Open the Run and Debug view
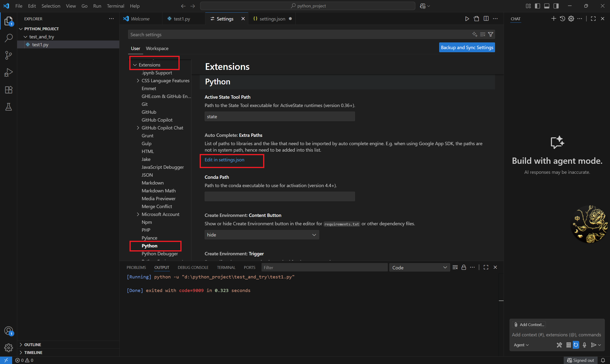 (9, 72)
